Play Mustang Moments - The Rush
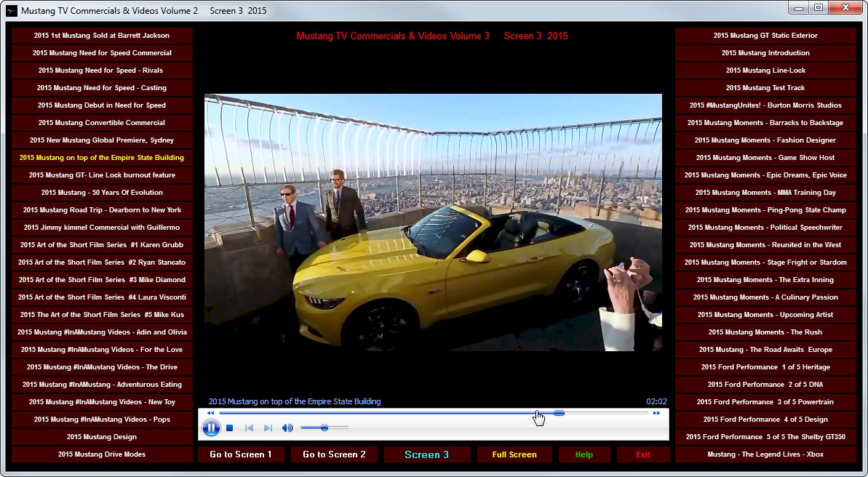Screen dimensions: 868x477 (x=765, y=332)
